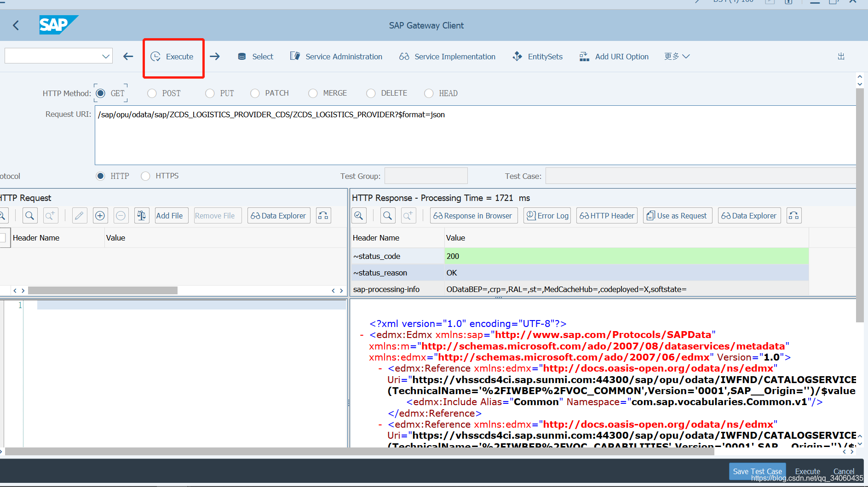Select POST HTTP method
The image size is (868, 487).
point(152,93)
